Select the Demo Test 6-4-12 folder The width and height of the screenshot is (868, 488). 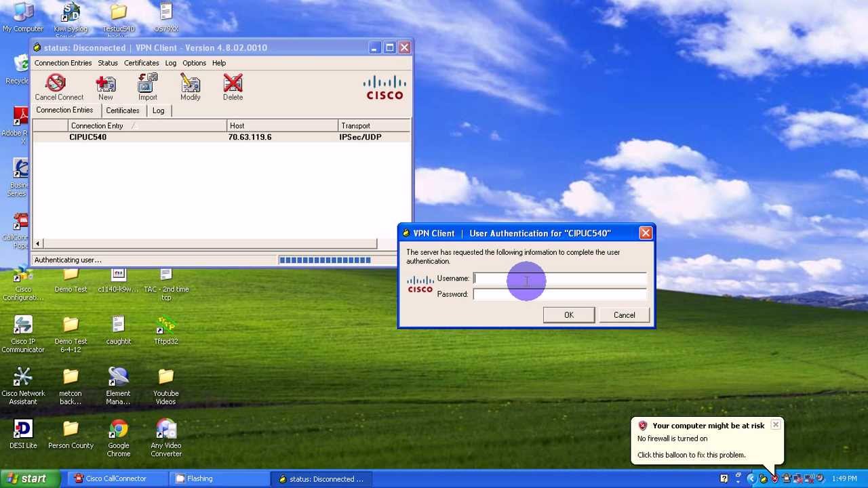[x=71, y=335]
